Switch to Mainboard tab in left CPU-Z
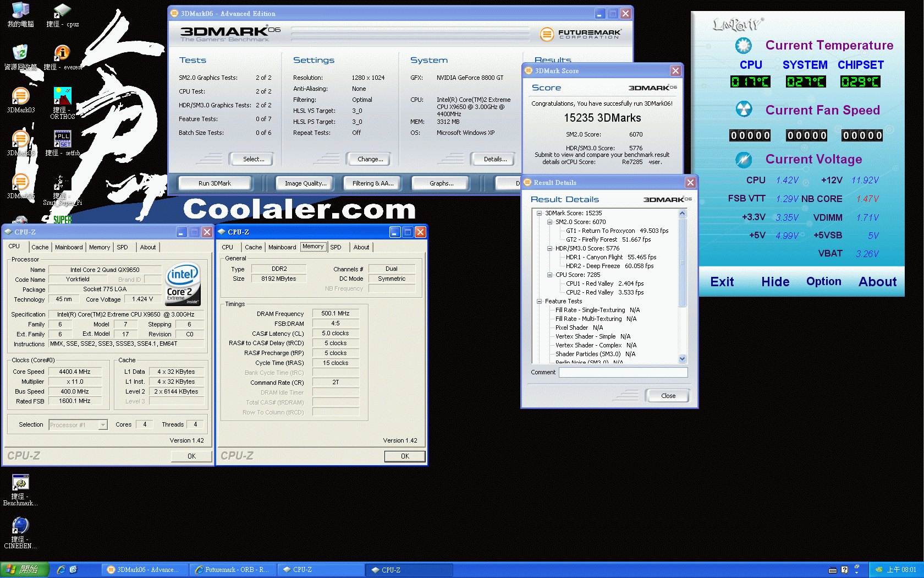 point(69,247)
